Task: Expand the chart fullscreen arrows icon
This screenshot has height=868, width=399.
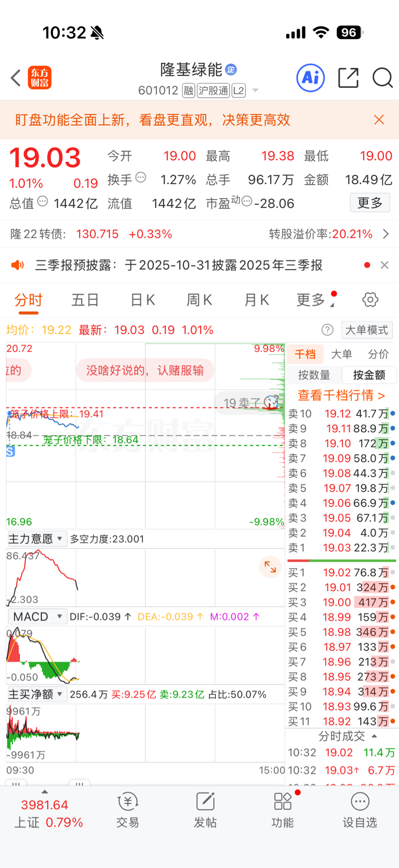Action: click(x=270, y=567)
